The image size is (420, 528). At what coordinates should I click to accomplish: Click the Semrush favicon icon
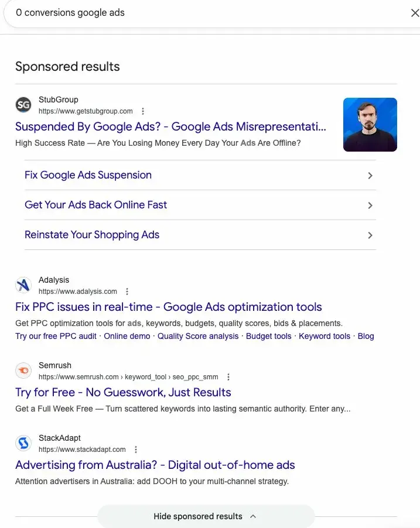point(23,370)
